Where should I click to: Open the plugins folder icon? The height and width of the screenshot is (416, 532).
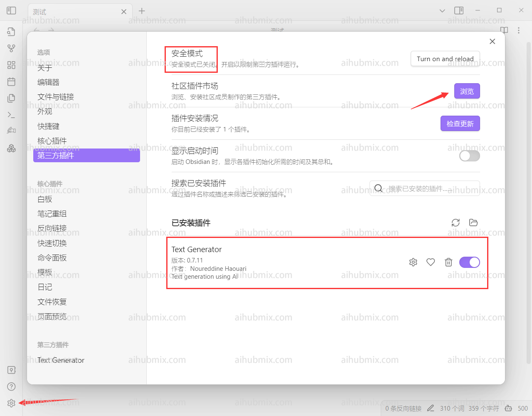click(473, 223)
